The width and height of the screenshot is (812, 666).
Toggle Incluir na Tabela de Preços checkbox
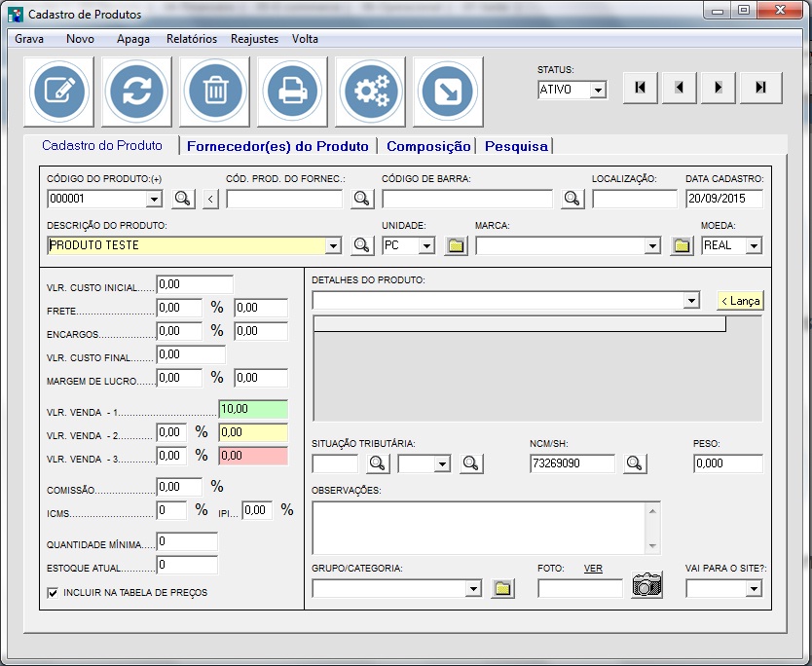tap(53, 592)
